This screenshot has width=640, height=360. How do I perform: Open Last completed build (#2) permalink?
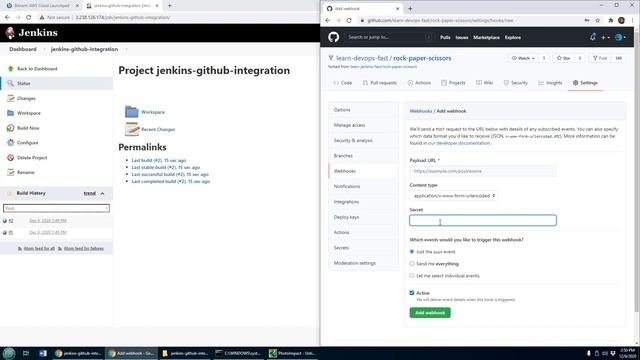[171, 181]
